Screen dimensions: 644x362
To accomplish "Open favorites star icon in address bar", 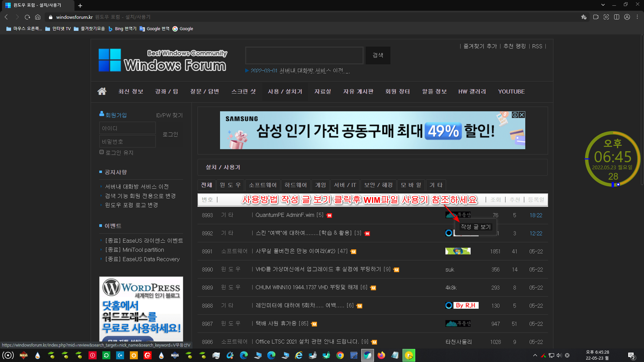I will 584,17.
